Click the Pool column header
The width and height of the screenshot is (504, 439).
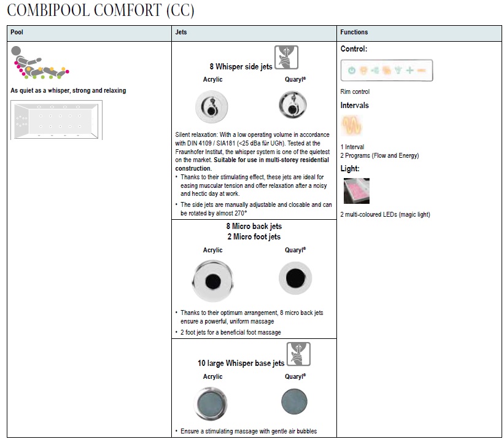[17, 33]
